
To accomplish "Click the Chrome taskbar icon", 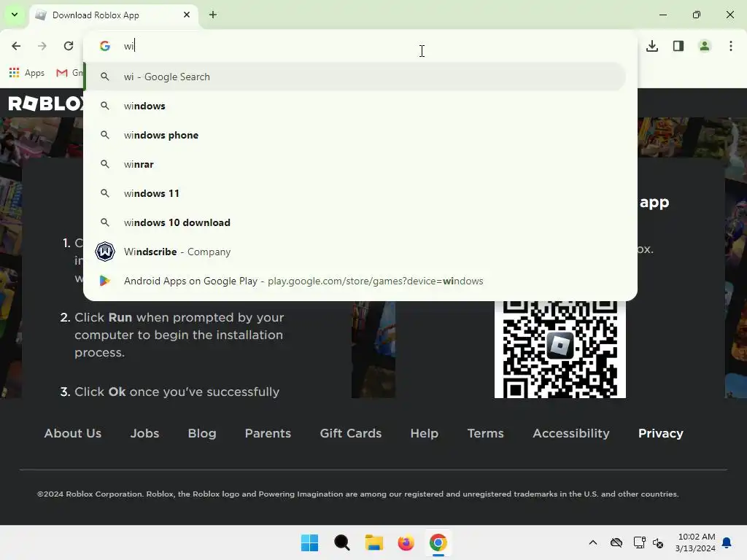I will [438, 542].
